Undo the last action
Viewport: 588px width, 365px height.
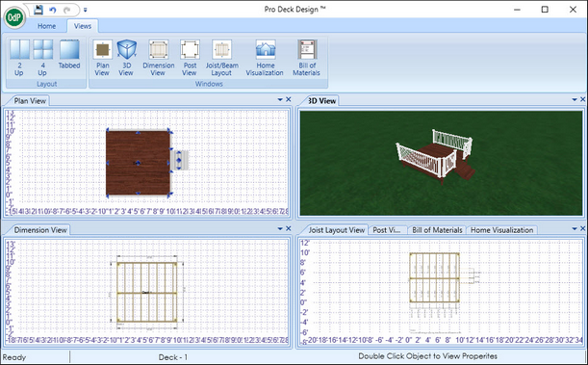click(x=53, y=11)
